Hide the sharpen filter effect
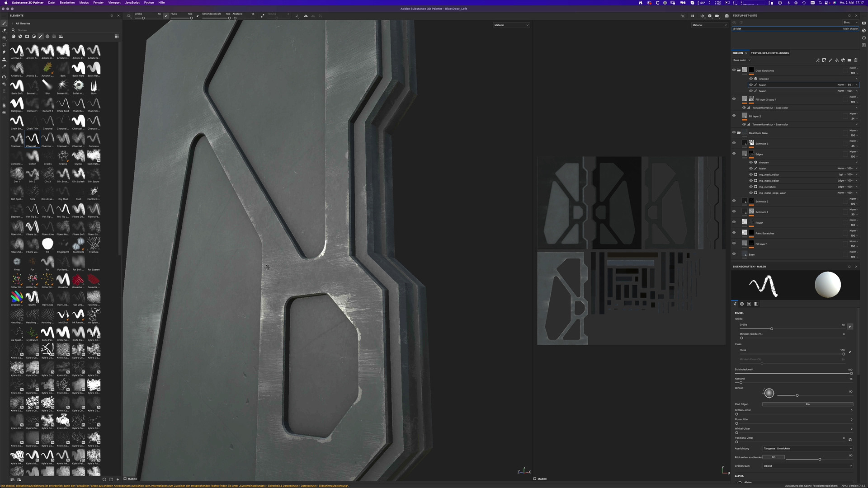Image resolution: width=868 pixels, height=488 pixels. [x=751, y=79]
